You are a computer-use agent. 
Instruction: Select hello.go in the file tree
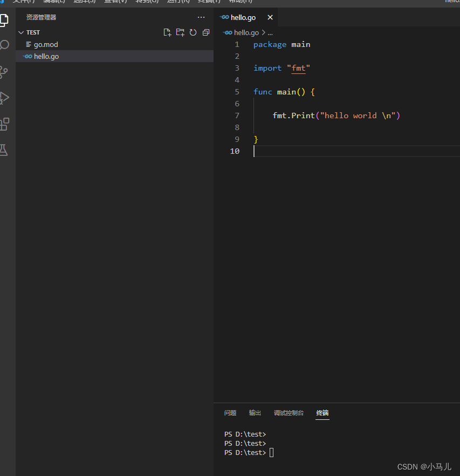click(46, 56)
